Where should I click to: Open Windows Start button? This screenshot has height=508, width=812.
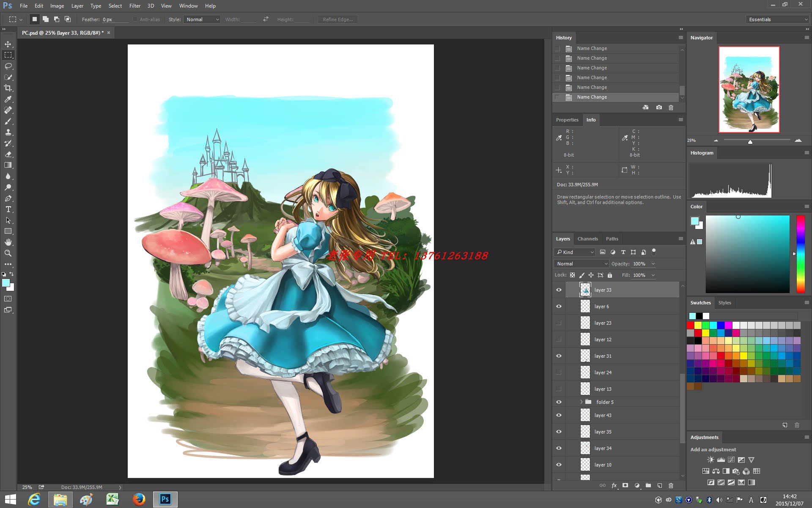pyautogui.click(x=11, y=500)
